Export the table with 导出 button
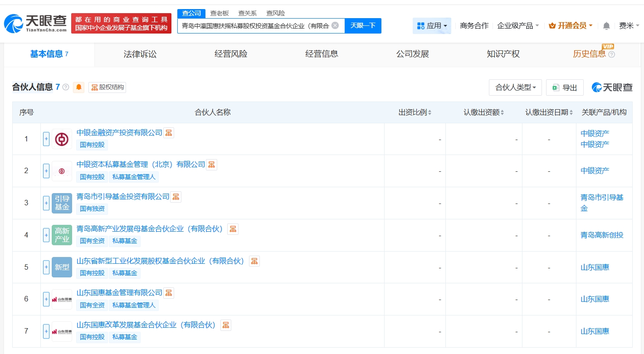 (565, 87)
